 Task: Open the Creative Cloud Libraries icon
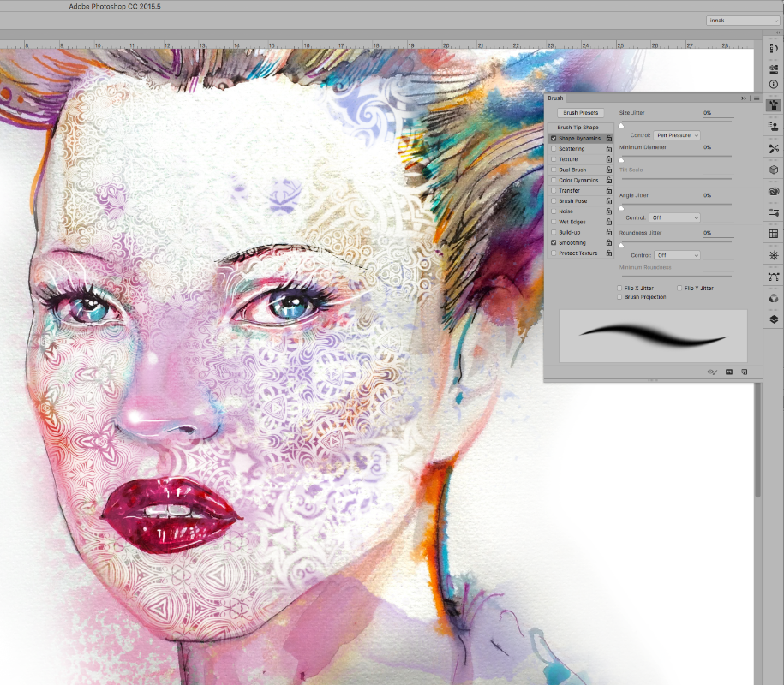click(x=774, y=191)
